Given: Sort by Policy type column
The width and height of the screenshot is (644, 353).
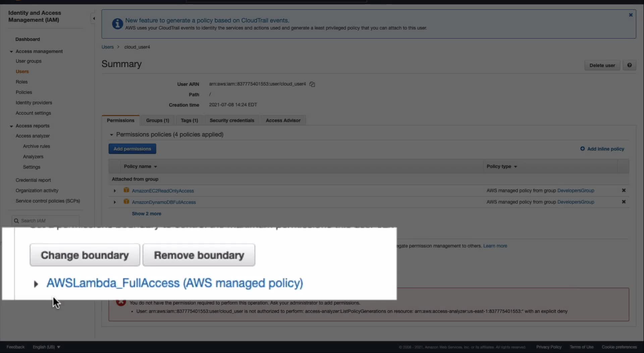Looking at the screenshot, I should point(502,166).
